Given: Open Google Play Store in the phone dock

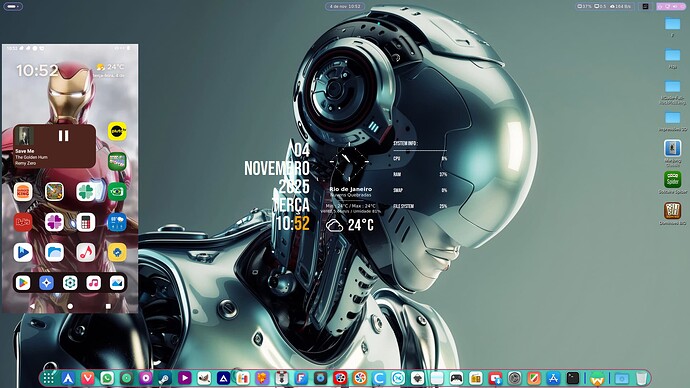Looking at the screenshot, I should pyautogui.click(x=23, y=283).
